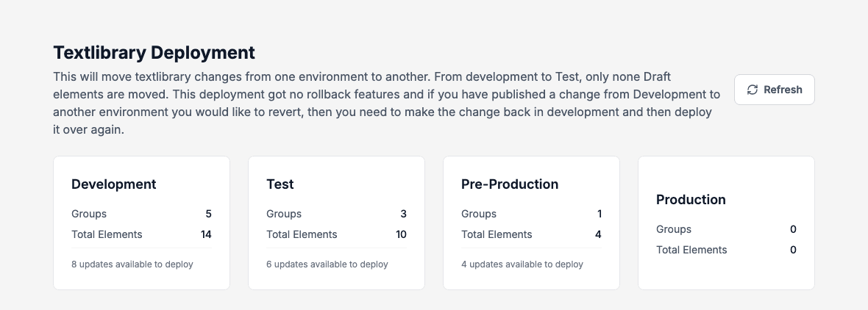Click Production Total Elements value 0
This screenshot has width=868, height=310.
point(793,250)
